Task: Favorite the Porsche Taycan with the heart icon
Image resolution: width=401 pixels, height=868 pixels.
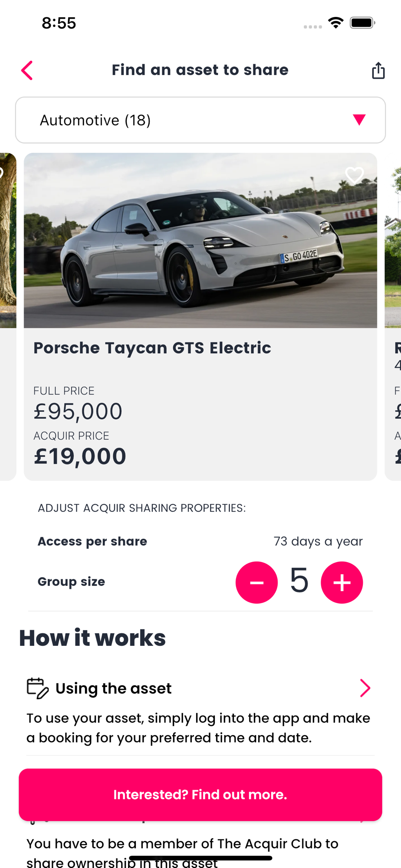Action: coord(354,175)
